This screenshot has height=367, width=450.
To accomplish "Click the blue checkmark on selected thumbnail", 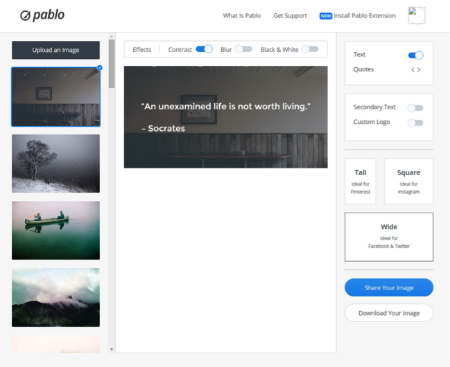I will point(100,68).
